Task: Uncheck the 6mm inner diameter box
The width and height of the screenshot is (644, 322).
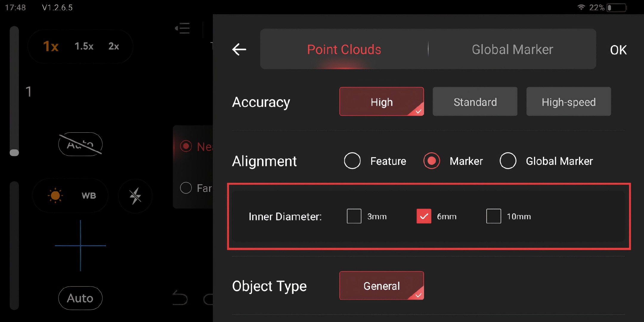Action: tap(424, 216)
